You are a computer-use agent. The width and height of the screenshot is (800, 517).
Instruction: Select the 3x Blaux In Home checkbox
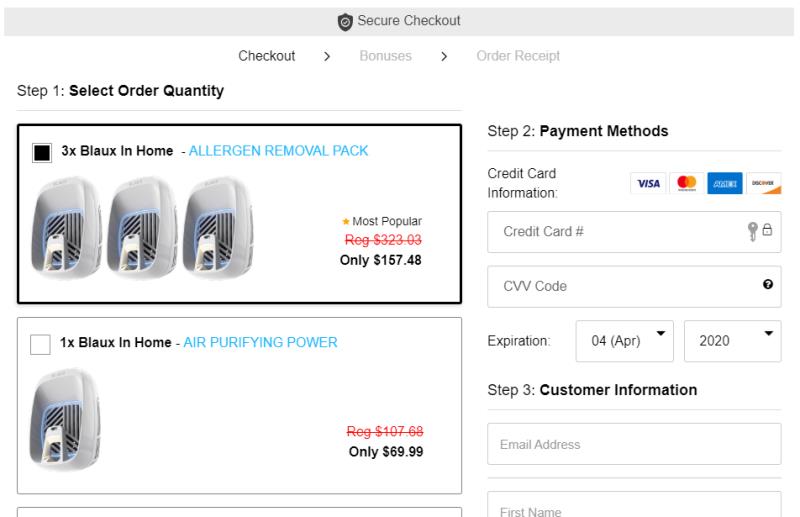point(42,153)
